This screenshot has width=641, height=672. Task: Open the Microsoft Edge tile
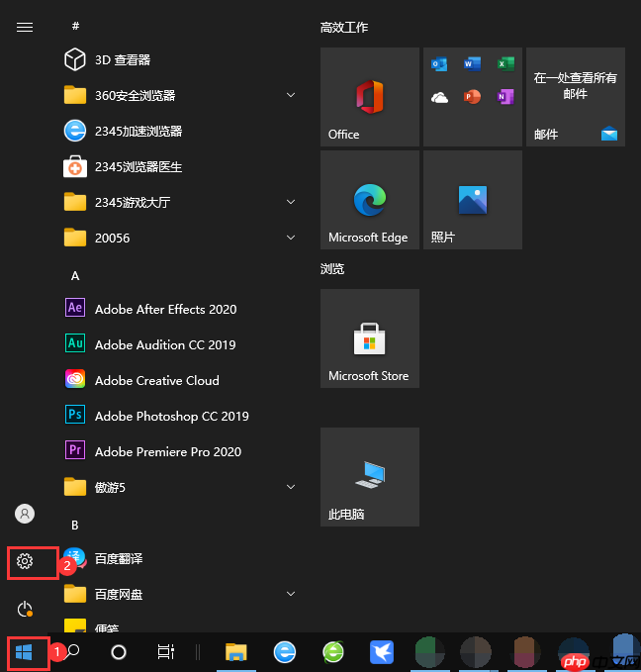(370, 200)
